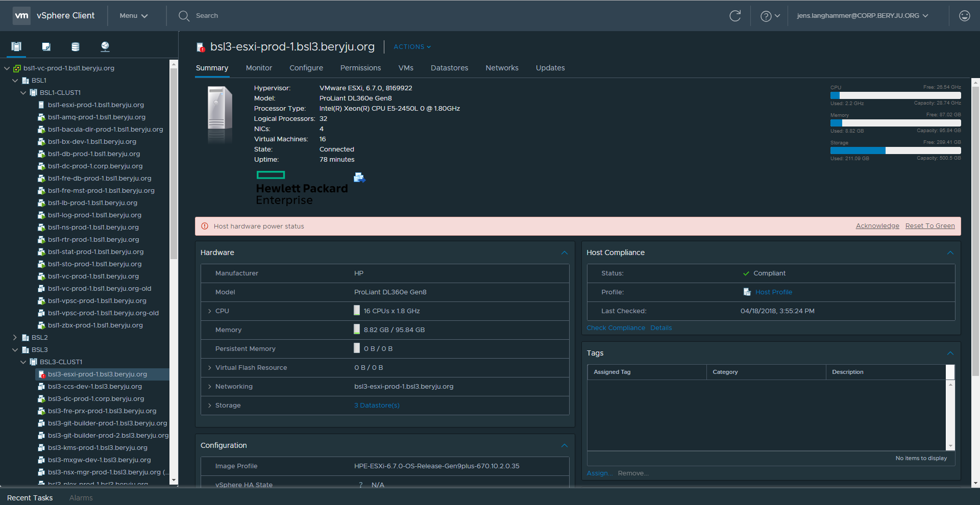
Task: Open the Hosts and Clusters inventory view
Action: 16,46
